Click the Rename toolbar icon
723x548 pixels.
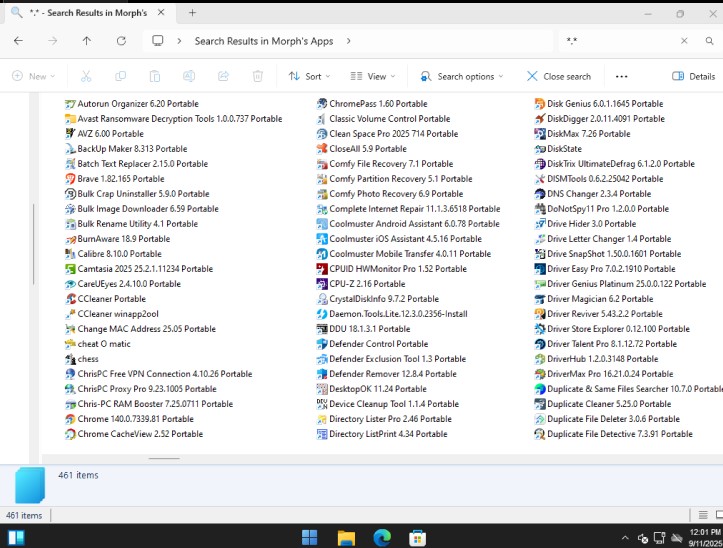(x=189, y=76)
